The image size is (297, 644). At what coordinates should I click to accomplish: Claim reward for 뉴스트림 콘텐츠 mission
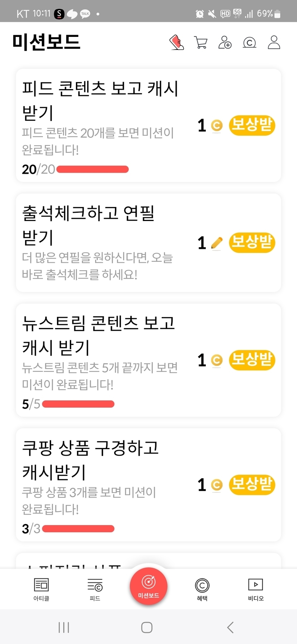tap(252, 360)
